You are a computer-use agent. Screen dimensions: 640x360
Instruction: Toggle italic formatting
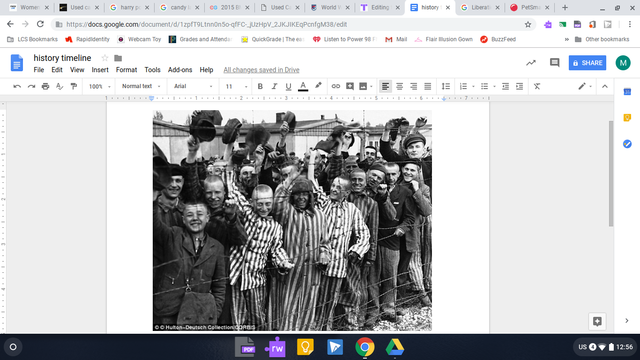point(274,87)
